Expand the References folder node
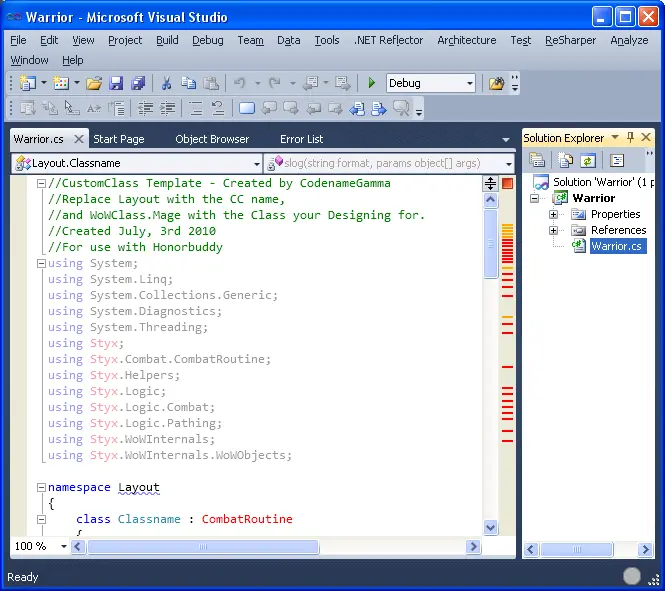The height and width of the screenshot is (591, 665). coord(553,231)
